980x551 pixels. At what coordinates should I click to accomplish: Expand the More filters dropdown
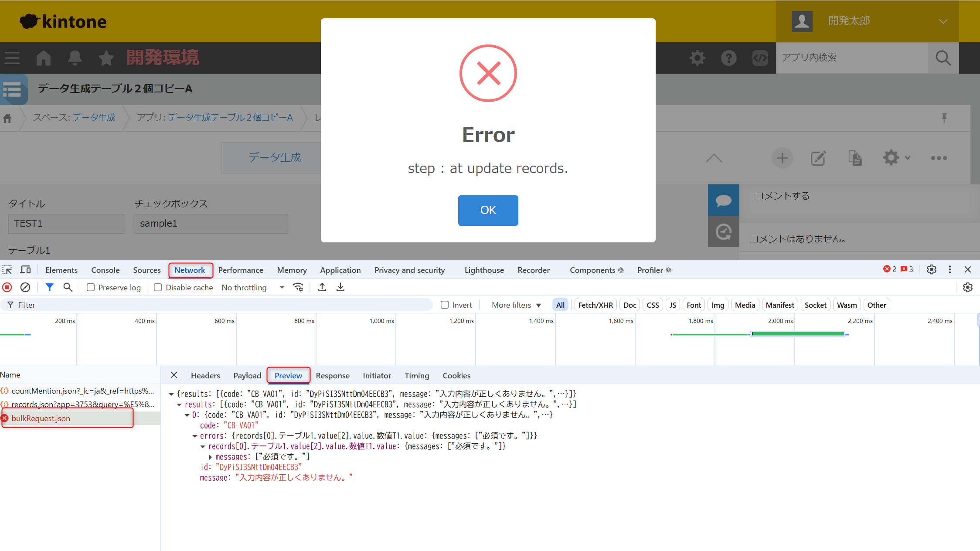coord(516,305)
